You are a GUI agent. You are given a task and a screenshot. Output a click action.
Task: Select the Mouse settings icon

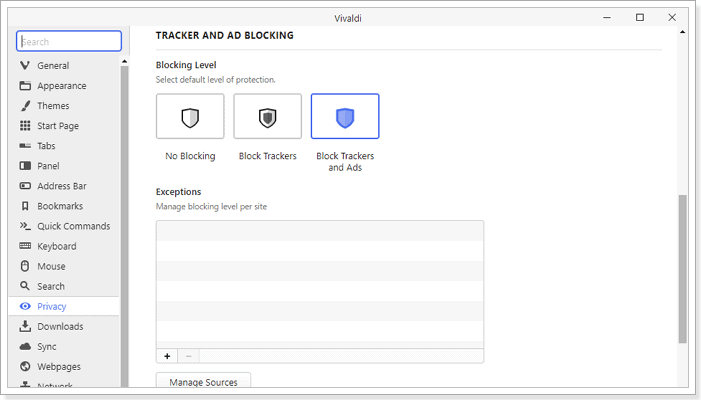tap(25, 266)
